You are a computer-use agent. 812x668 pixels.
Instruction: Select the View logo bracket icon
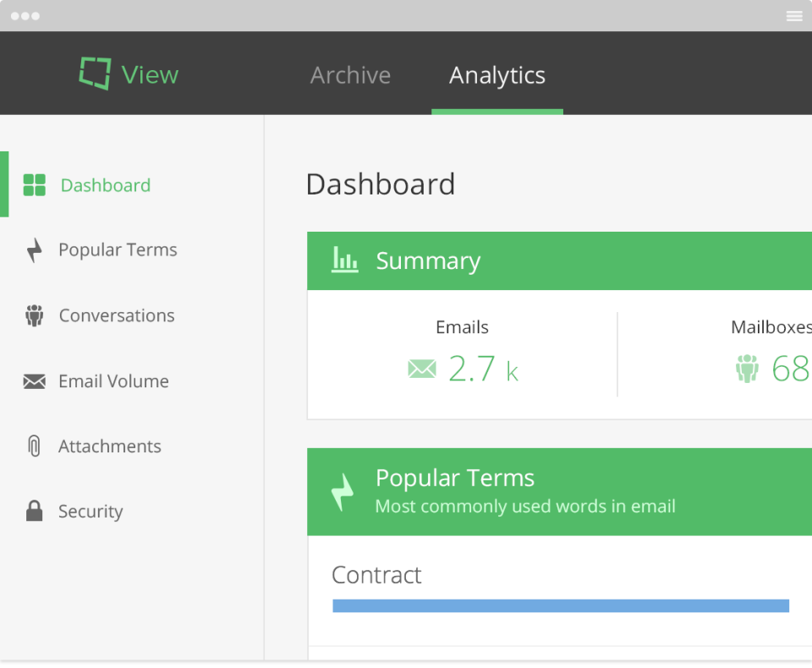point(94,74)
